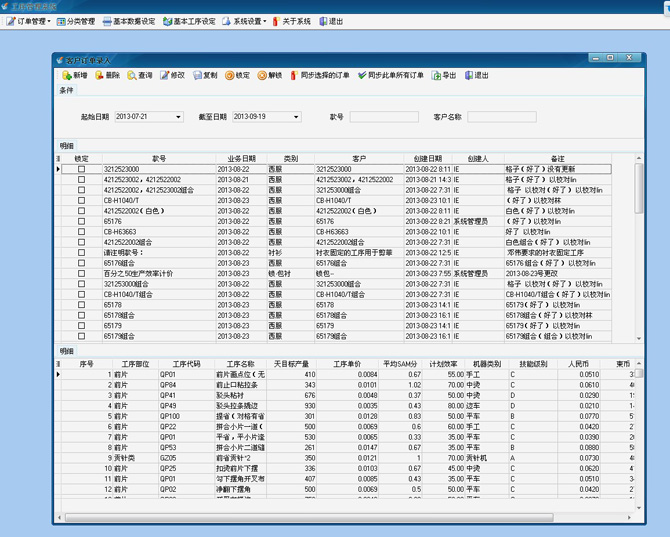
Task: Check the lock box for row CB-H63663
Action: (x=82, y=232)
